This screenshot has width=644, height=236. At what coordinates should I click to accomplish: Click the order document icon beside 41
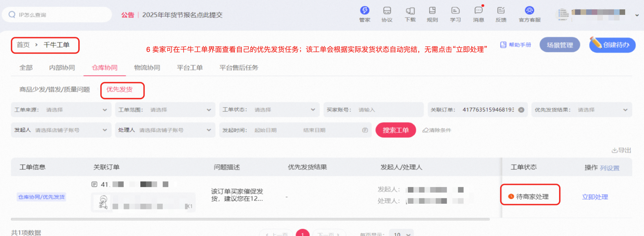94,184
